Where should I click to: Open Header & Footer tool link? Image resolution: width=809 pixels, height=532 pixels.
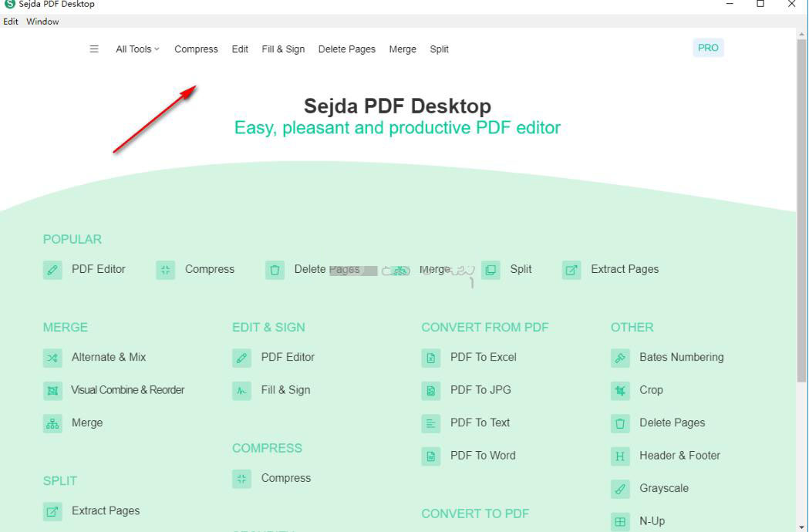coord(680,456)
